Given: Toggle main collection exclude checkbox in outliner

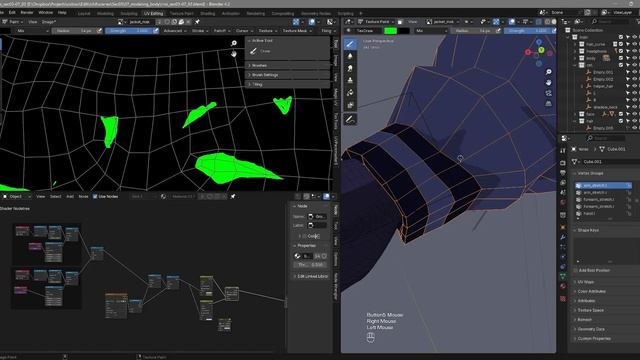Looking at the screenshot, I should (620, 37).
